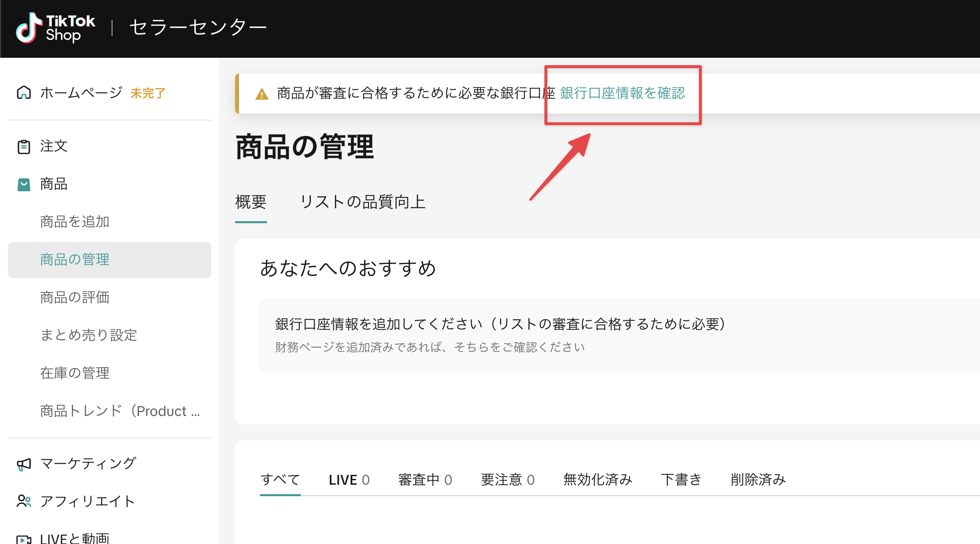
Task: Open まとめ売り設定 menu item
Action: 88,335
